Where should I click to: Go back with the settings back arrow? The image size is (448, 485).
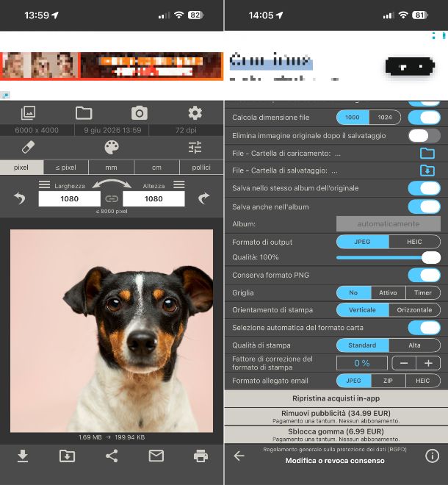click(x=239, y=456)
